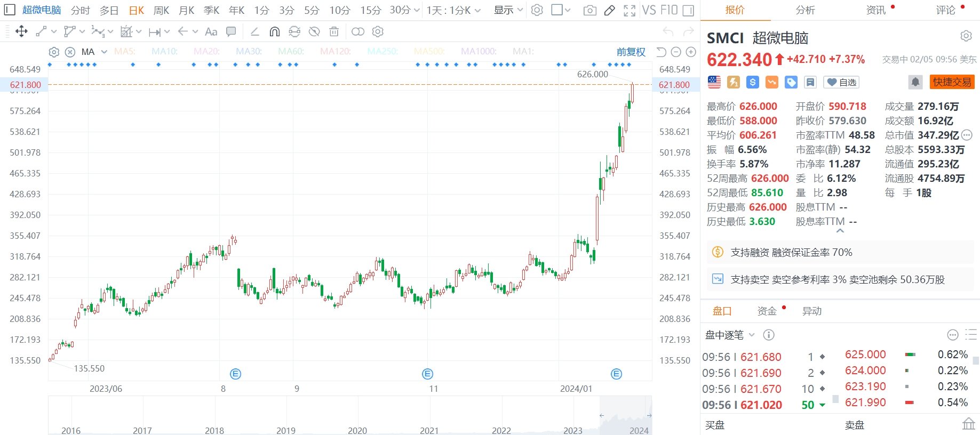The width and height of the screenshot is (980, 435).
Task: Select the angle drawing tool
Action: [x=254, y=31]
